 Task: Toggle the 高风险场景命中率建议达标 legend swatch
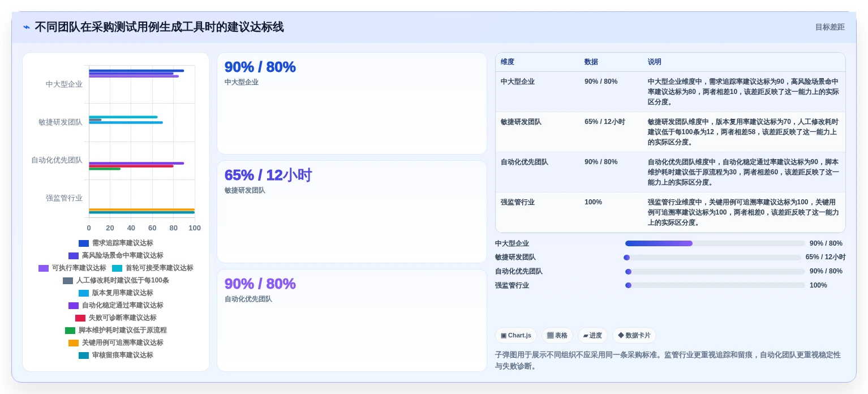point(74,256)
